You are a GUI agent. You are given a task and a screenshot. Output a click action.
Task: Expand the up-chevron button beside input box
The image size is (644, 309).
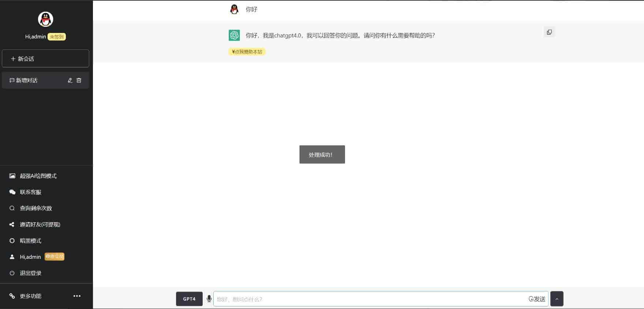(x=557, y=299)
